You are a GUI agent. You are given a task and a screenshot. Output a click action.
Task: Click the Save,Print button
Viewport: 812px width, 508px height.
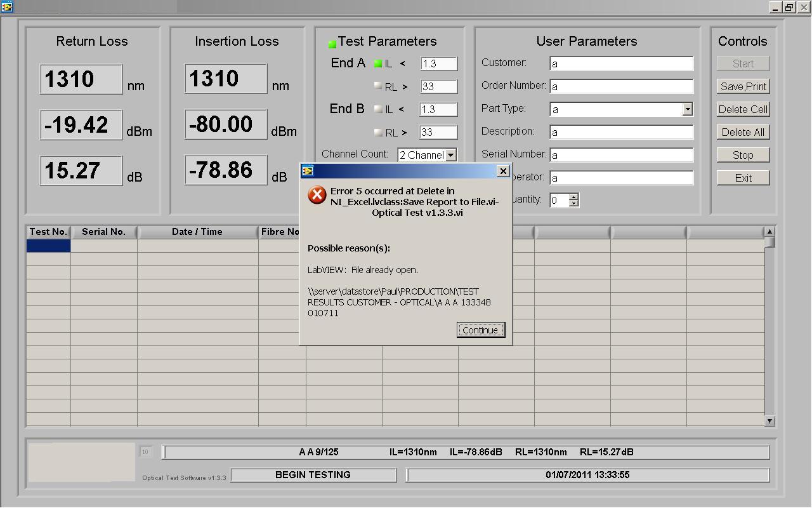click(x=743, y=86)
